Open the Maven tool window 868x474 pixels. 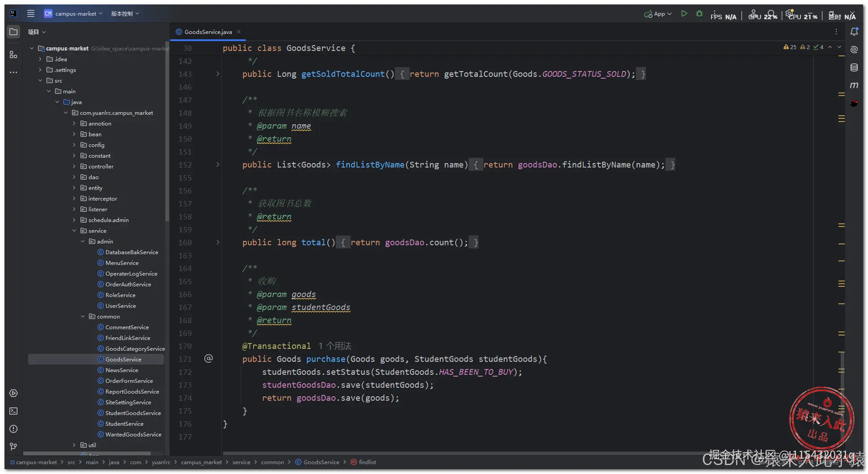coord(854,85)
